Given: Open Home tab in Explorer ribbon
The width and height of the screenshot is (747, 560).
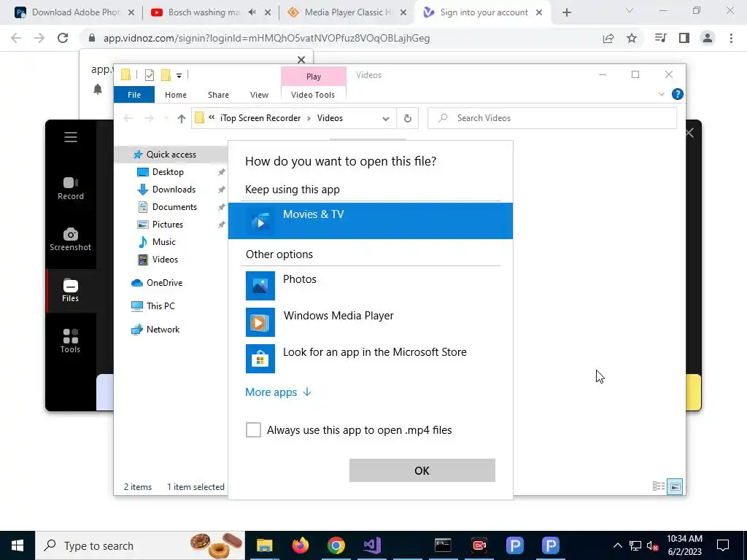Looking at the screenshot, I should [176, 95].
